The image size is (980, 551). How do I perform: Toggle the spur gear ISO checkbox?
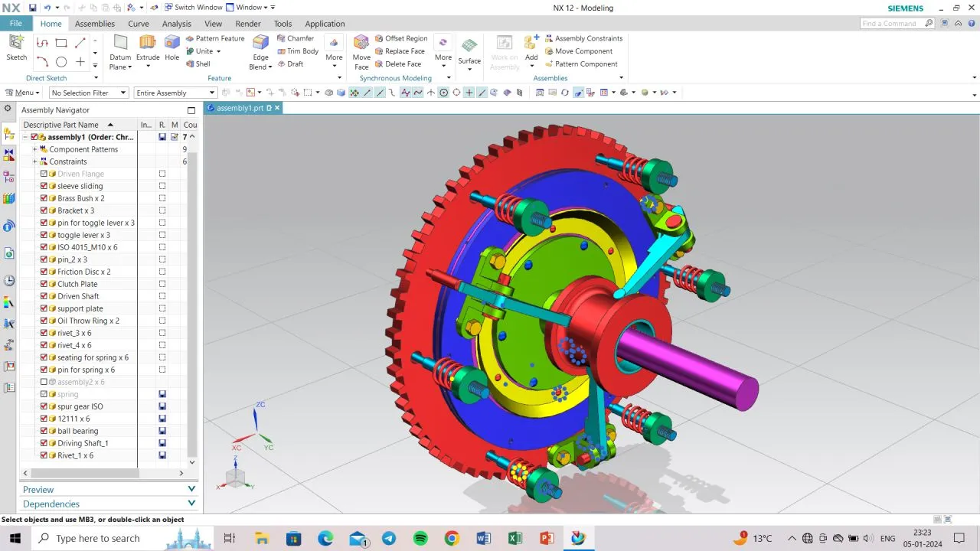click(44, 406)
